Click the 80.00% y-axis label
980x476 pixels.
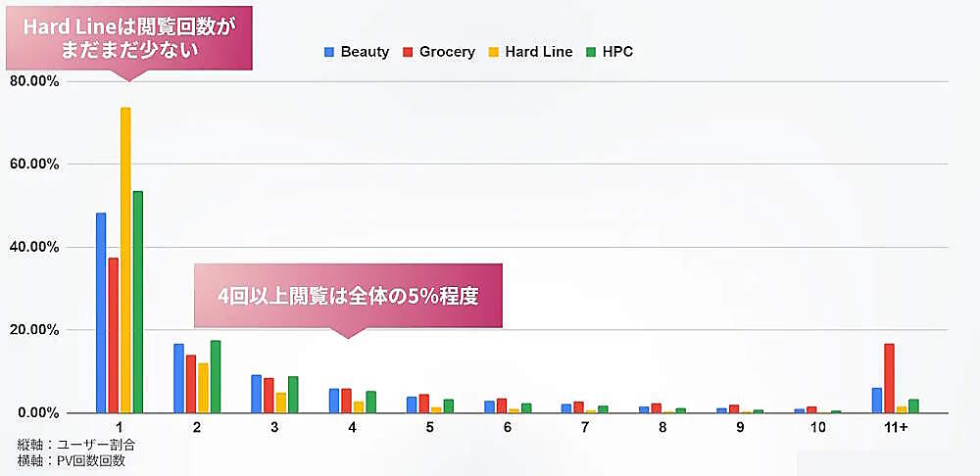35,81
